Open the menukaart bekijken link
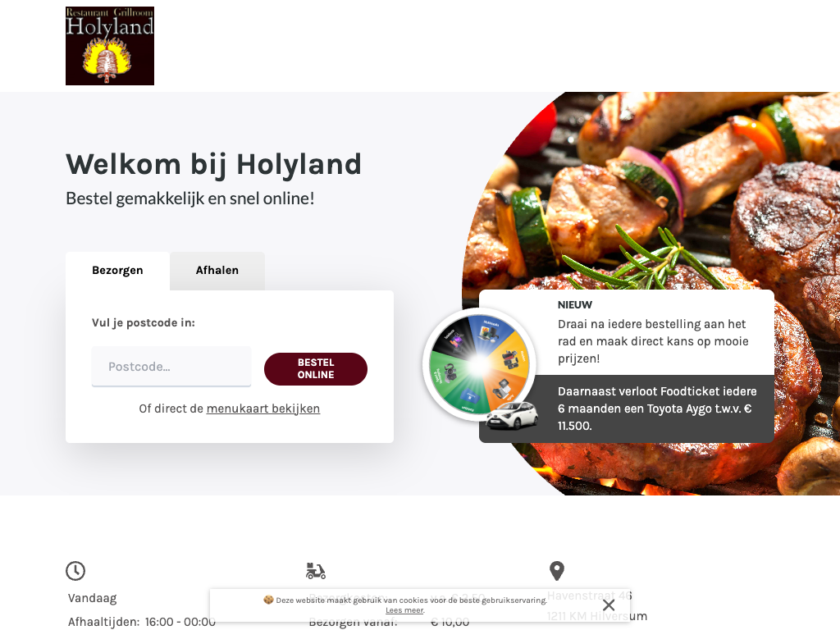840x630 pixels. (x=263, y=409)
